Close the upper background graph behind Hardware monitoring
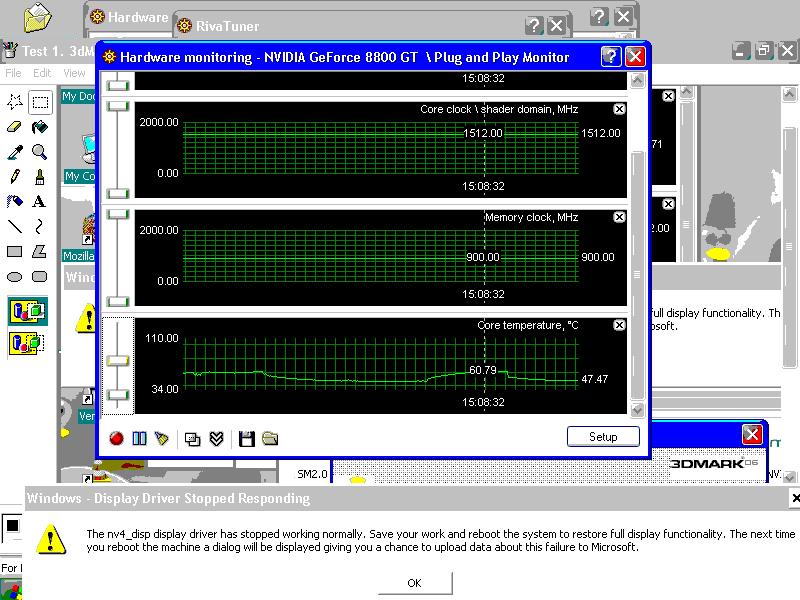 pos(668,96)
